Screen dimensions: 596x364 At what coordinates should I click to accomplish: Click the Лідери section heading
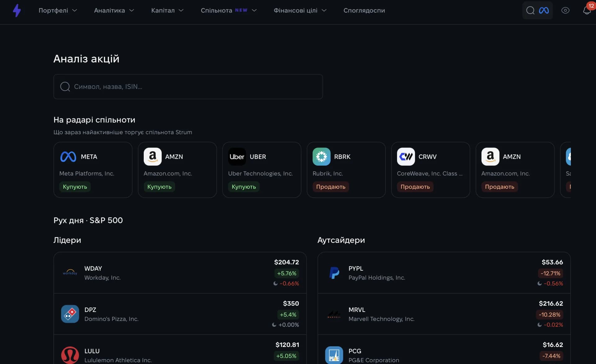pos(67,240)
